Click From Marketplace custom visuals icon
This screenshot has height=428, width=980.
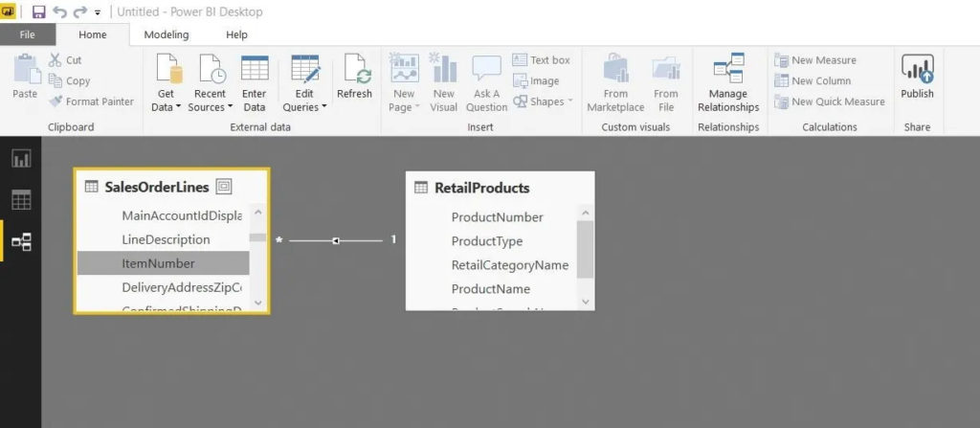tap(615, 68)
